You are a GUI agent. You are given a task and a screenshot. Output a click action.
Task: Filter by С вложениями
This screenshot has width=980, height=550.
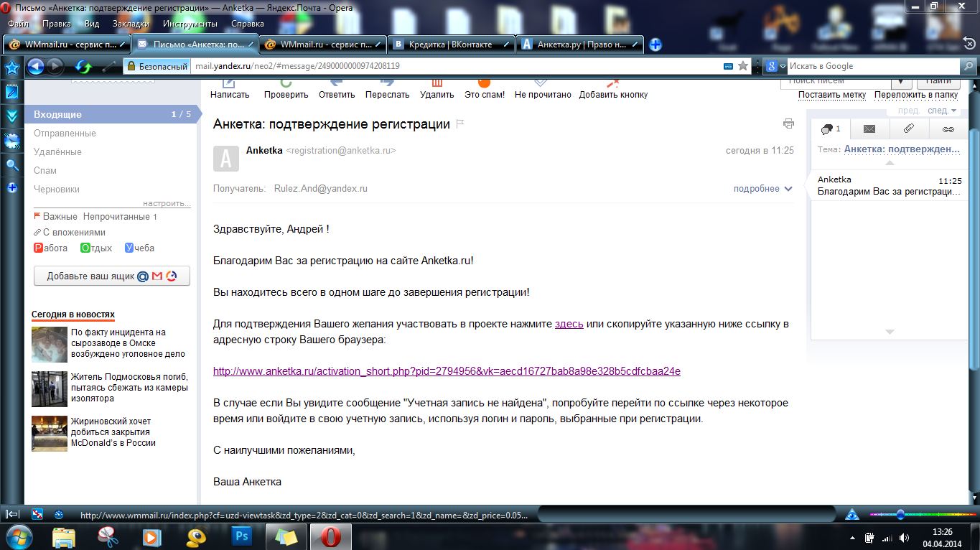click(x=70, y=232)
